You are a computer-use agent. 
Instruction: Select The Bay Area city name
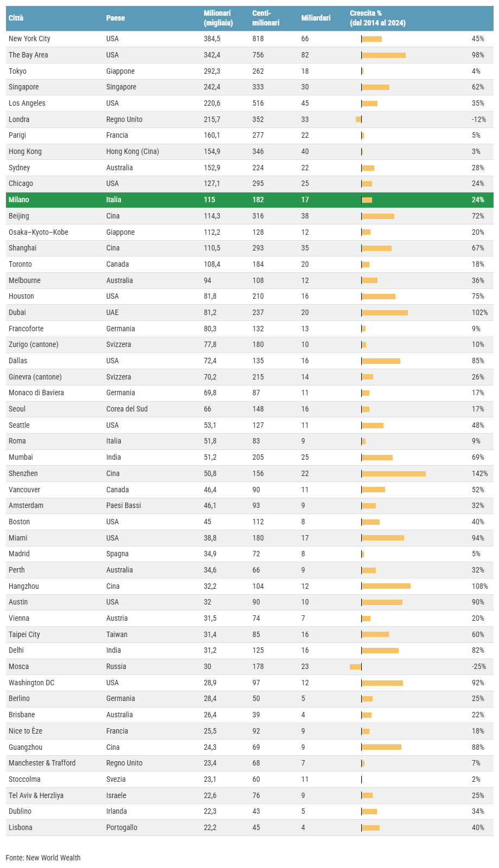click(28, 55)
